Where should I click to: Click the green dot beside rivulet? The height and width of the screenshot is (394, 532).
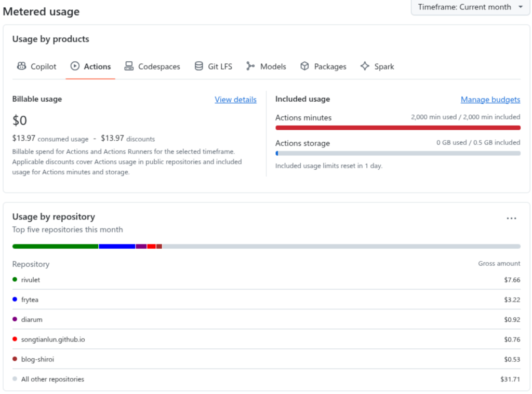(x=15, y=279)
